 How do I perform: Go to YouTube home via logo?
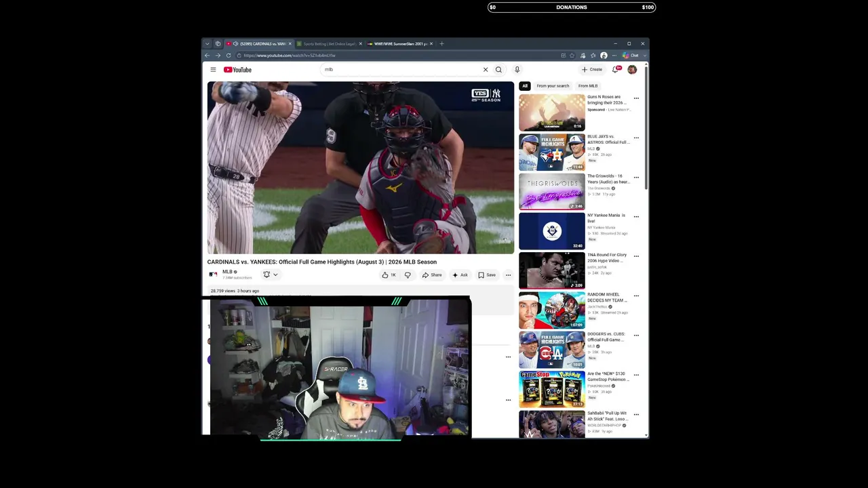pyautogui.click(x=237, y=70)
